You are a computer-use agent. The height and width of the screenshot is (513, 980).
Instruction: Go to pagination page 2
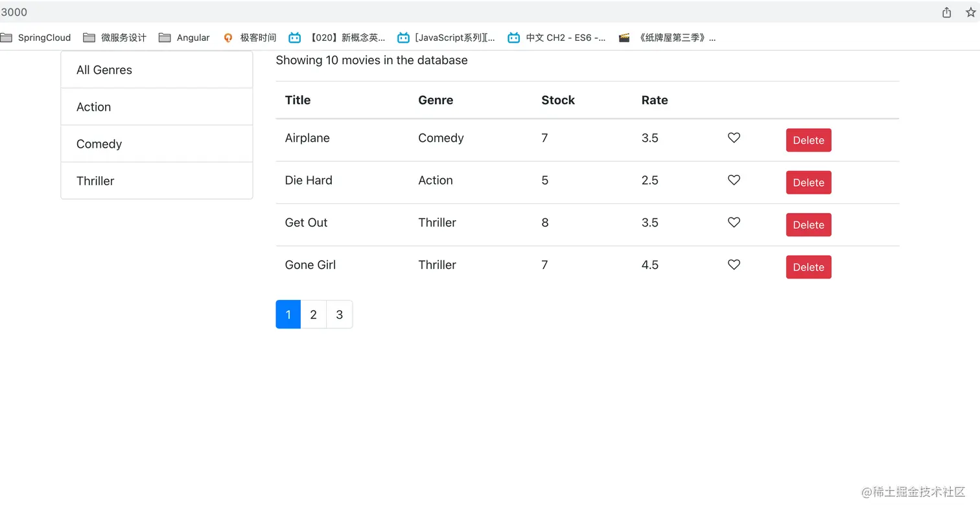pos(313,314)
